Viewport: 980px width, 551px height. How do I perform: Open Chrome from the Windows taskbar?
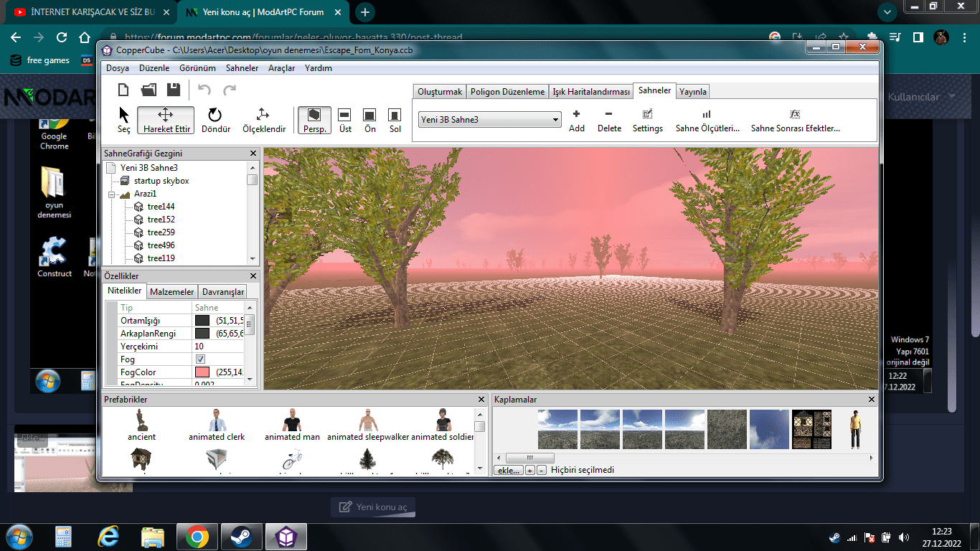click(197, 536)
